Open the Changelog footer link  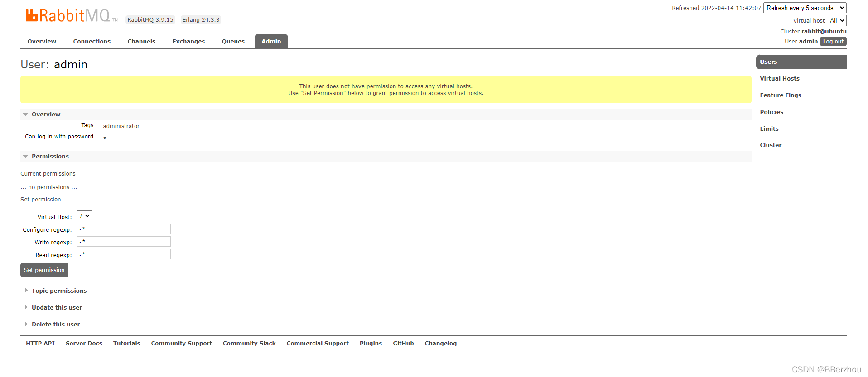pyautogui.click(x=441, y=343)
